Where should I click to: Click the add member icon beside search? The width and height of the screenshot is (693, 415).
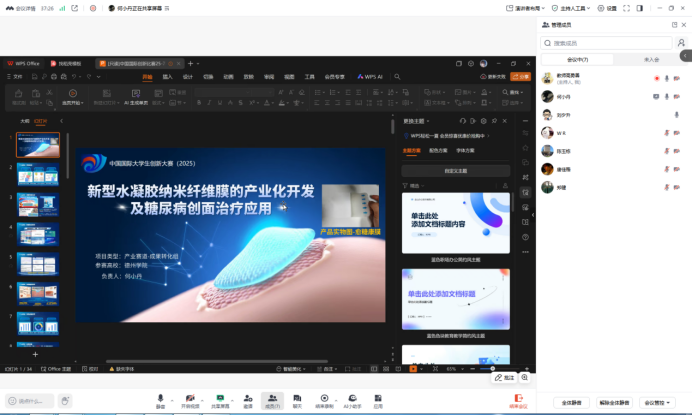[682, 43]
